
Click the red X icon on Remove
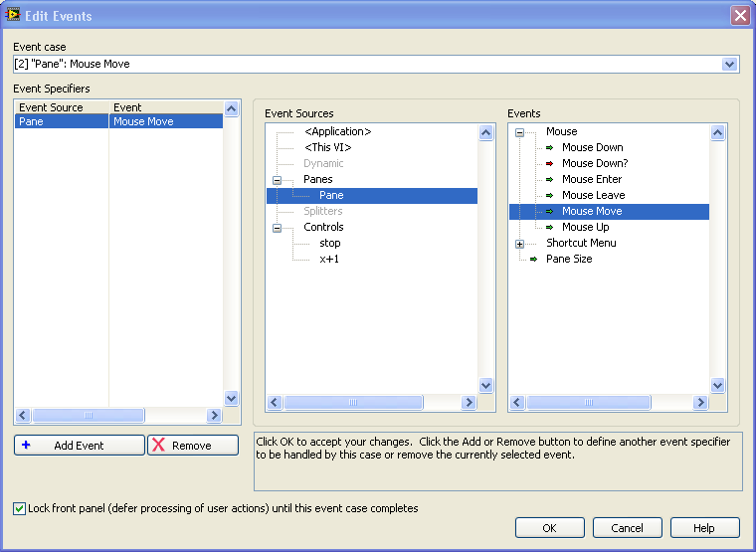[158, 445]
